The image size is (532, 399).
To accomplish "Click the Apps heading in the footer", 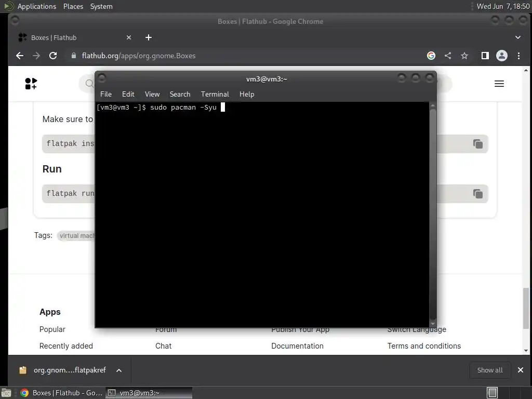I will [50, 312].
